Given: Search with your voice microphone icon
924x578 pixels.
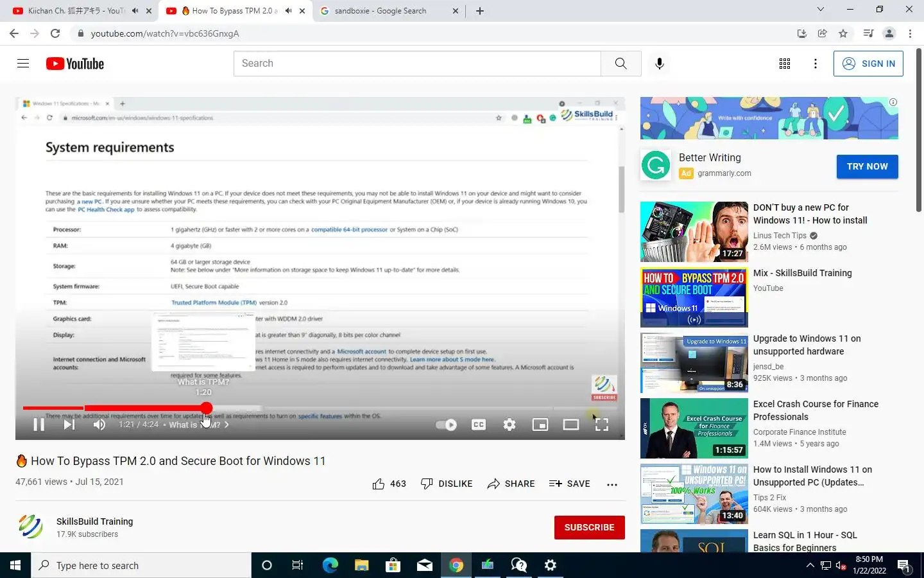Looking at the screenshot, I should pos(660,64).
